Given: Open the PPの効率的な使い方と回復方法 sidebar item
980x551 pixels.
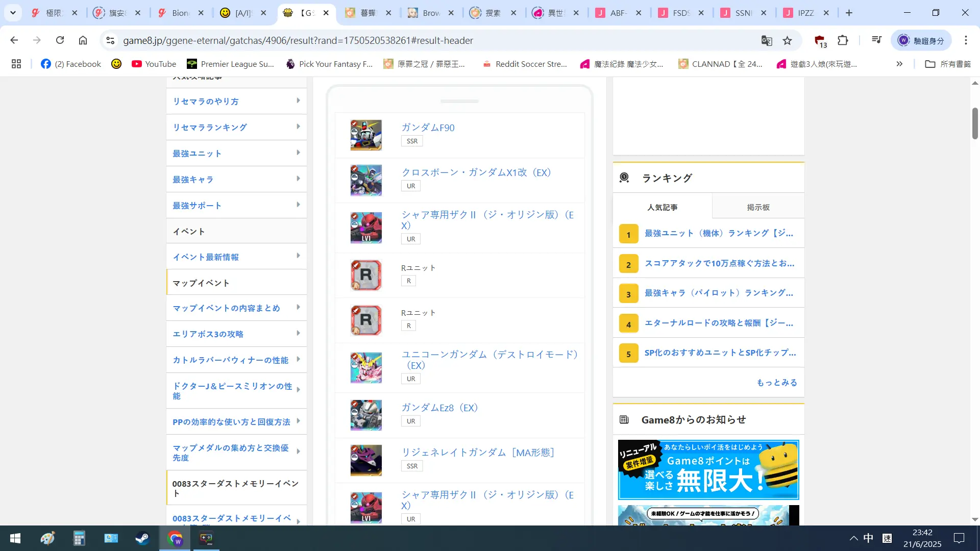Looking at the screenshot, I should (236, 421).
